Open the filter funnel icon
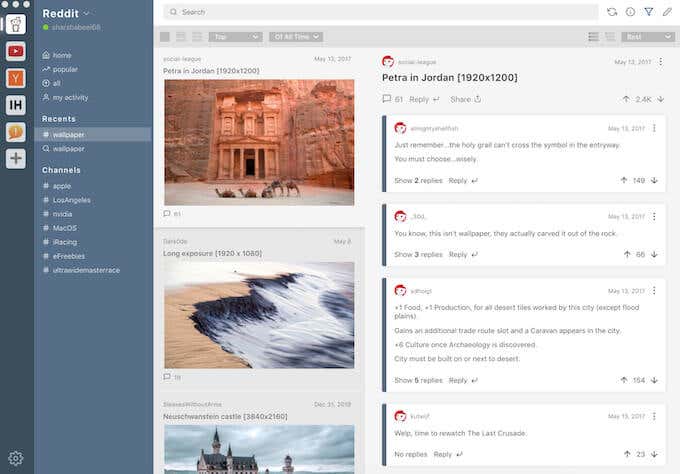Image resolution: width=680 pixels, height=474 pixels. click(648, 12)
